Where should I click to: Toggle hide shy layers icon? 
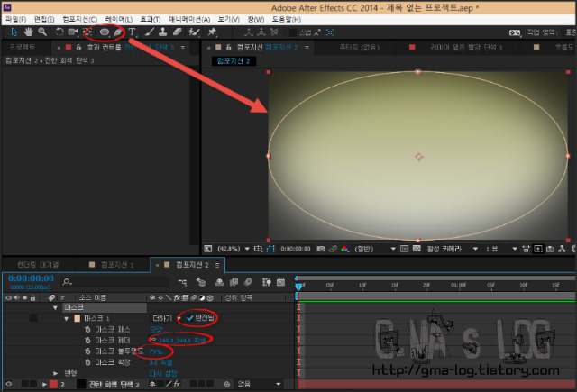(x=219, y=282)
